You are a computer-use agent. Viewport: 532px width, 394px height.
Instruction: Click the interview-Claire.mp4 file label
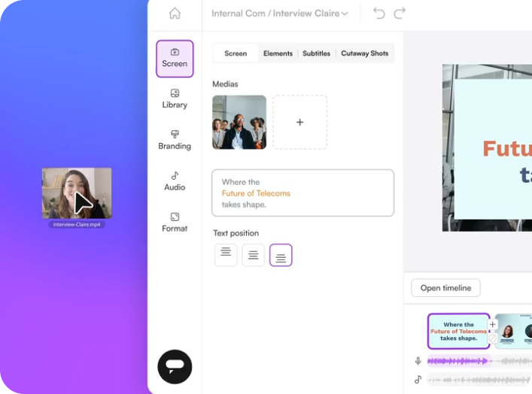(77, 225)
